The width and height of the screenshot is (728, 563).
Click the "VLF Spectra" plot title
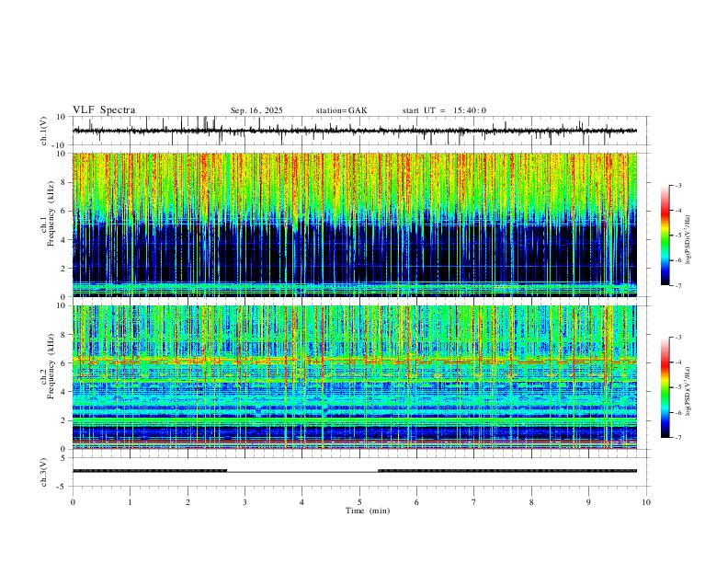(104, 110)
